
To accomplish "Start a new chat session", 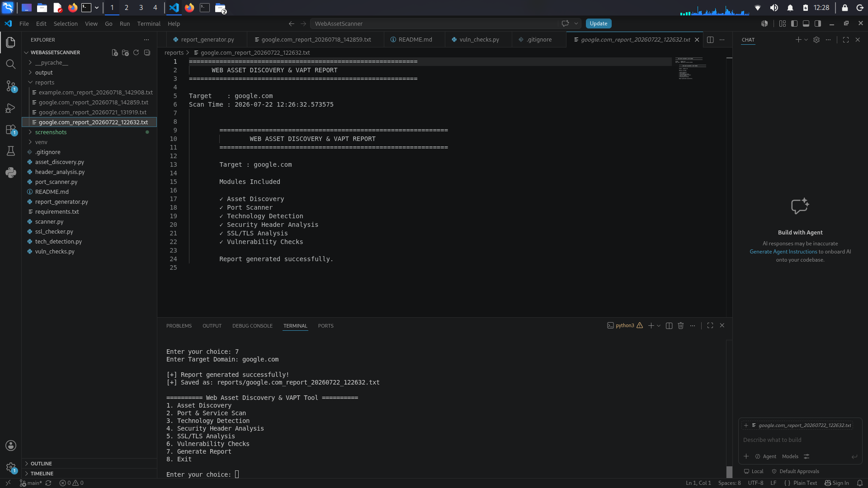I will 798,40.
